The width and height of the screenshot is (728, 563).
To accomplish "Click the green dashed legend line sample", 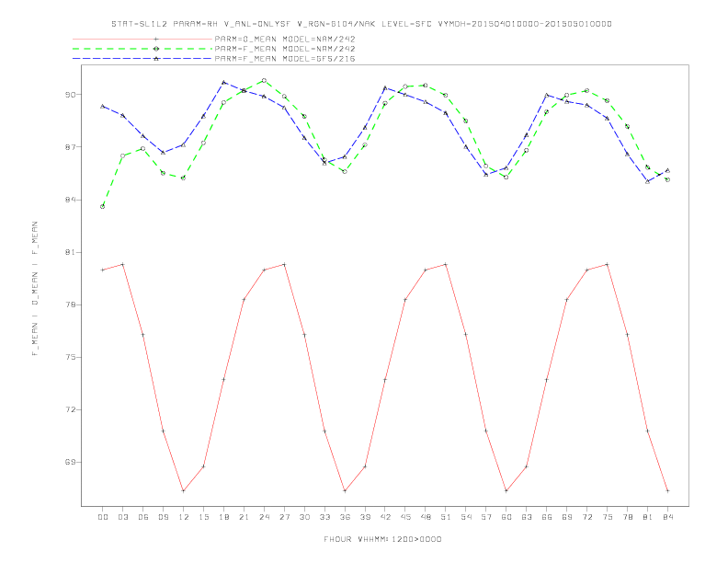I will coord(142,49).
